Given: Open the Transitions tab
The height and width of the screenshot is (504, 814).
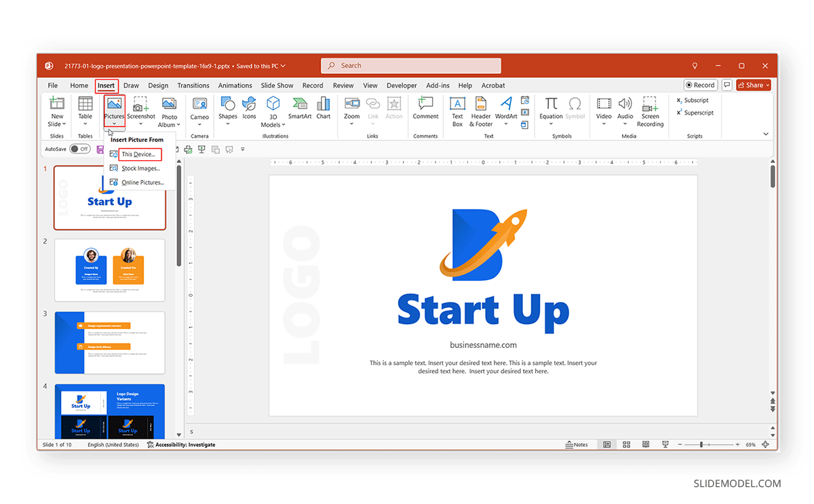Looking at the screenshot, I should (193, 85).
